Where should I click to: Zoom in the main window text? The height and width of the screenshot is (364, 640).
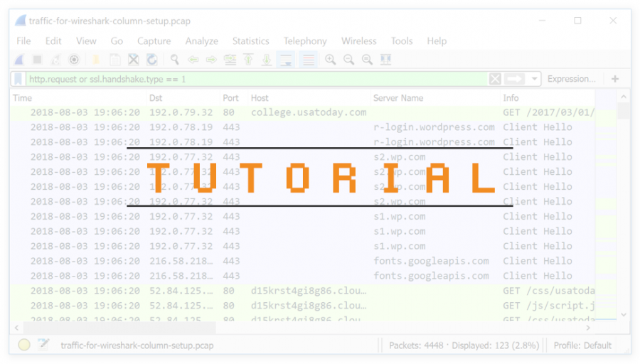click(330, 60)
